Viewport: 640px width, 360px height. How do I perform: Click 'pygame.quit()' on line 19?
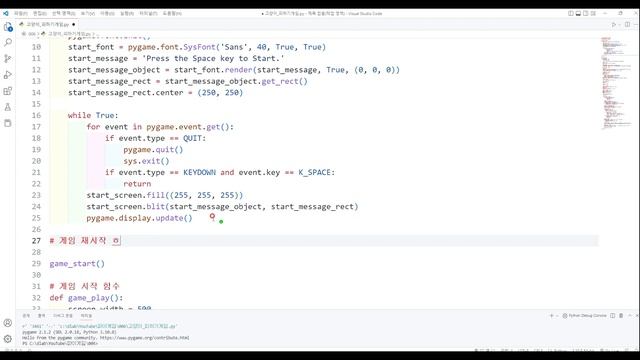[153, 150]
